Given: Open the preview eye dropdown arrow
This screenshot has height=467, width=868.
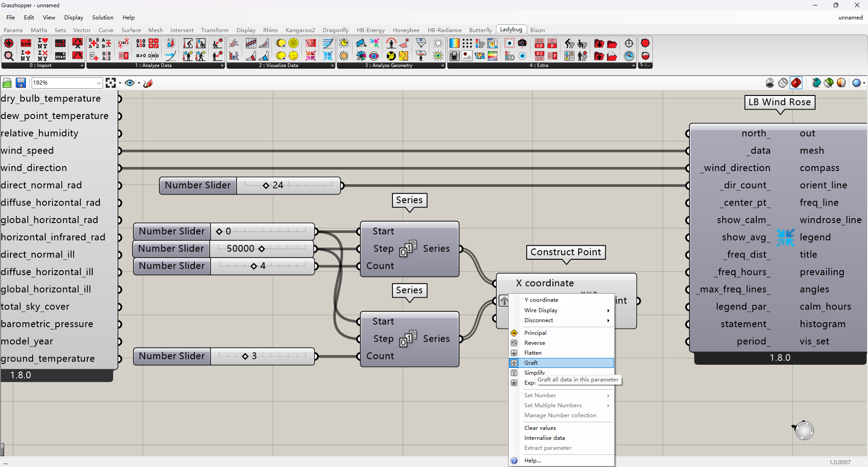Looking at the screenshot, I should pos(139,83).
